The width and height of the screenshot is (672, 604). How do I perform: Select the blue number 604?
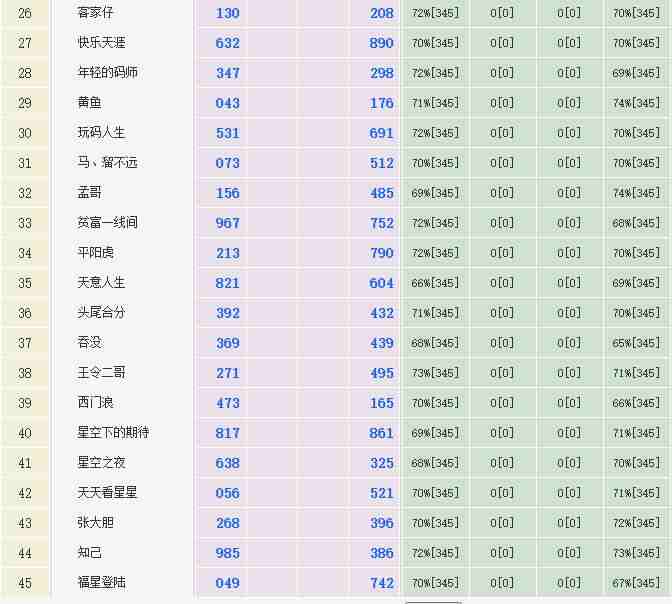point(381,283)
